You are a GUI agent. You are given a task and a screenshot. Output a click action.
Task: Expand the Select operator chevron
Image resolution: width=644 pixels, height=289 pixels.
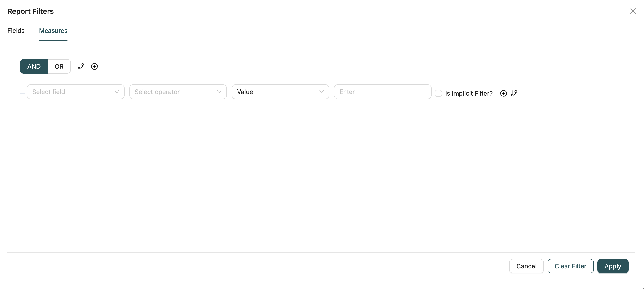point(219,92)
